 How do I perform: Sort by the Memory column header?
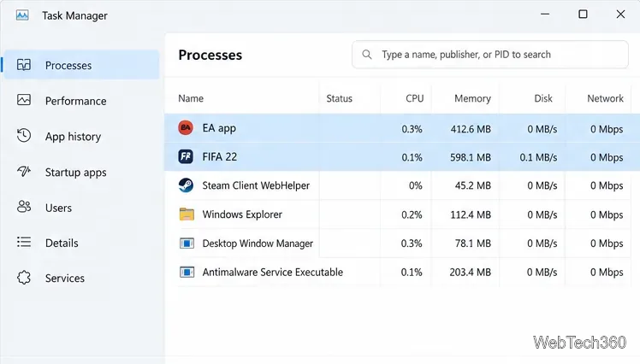coord(472,98)
